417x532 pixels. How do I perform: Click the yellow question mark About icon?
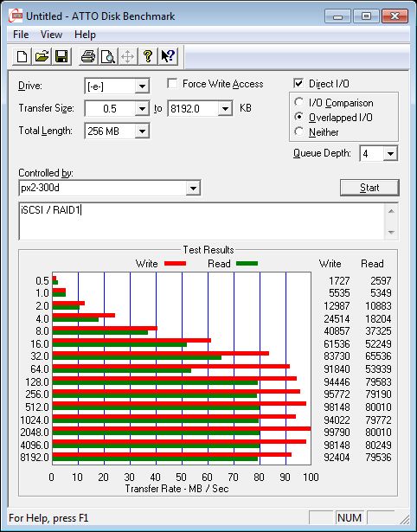point(148,56)
